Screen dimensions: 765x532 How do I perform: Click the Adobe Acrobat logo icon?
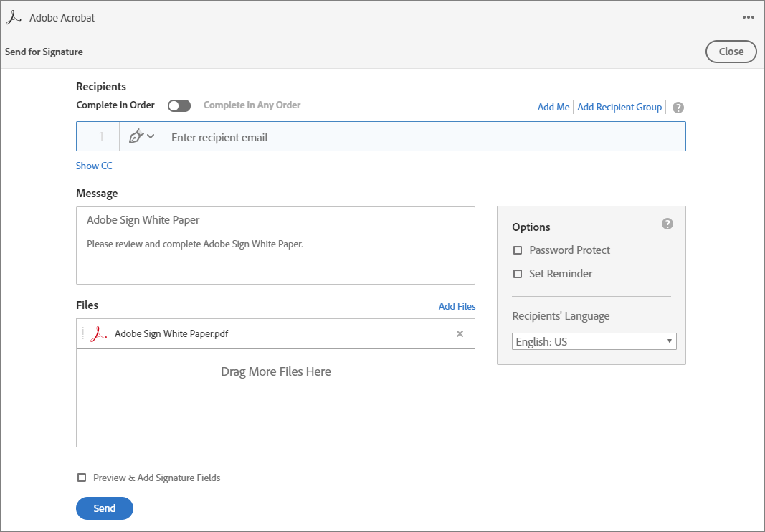[14, 18]
